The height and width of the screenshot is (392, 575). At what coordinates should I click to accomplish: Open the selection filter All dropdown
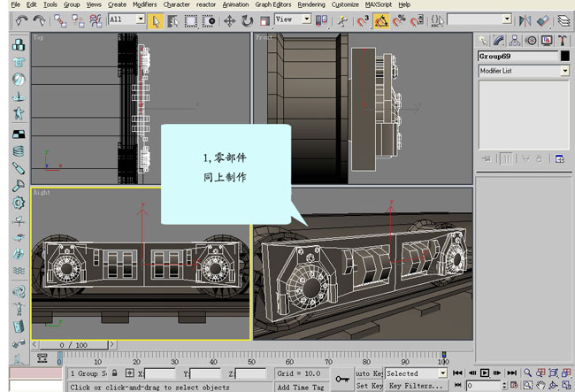(x=141, y=19)
